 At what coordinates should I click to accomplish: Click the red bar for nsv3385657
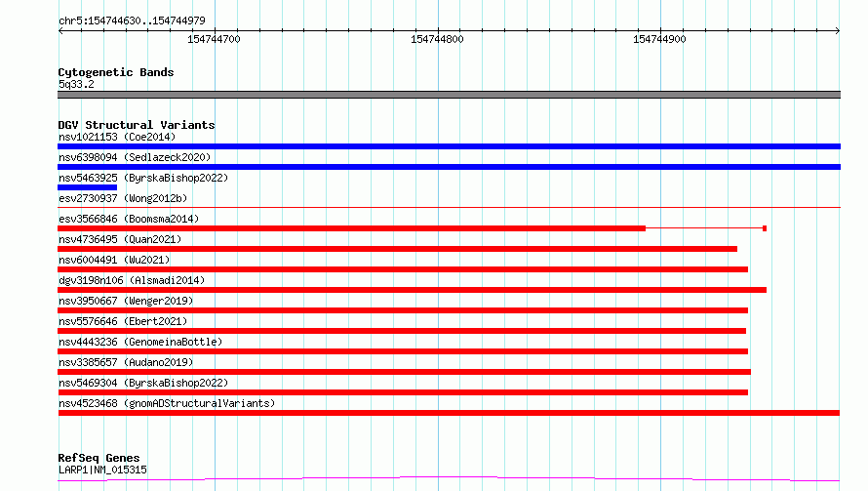click(x=404, y=372)
